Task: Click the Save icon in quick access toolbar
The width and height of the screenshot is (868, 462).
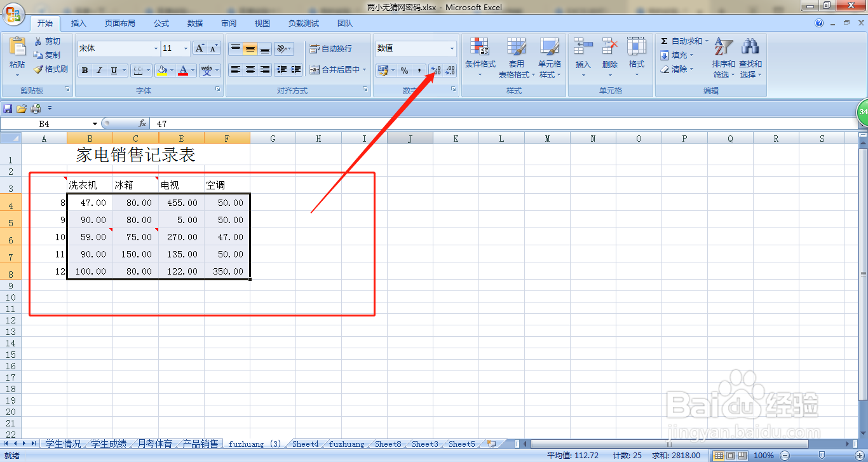Action: 8,109
